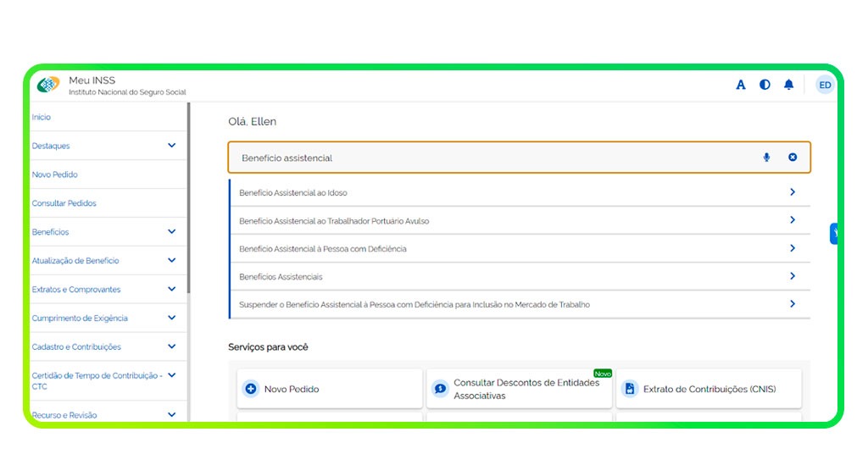This screenshot has width=868, height=454.
Task: Click the sidebar vertical scrollbar
Action: (x=188, y=198)
